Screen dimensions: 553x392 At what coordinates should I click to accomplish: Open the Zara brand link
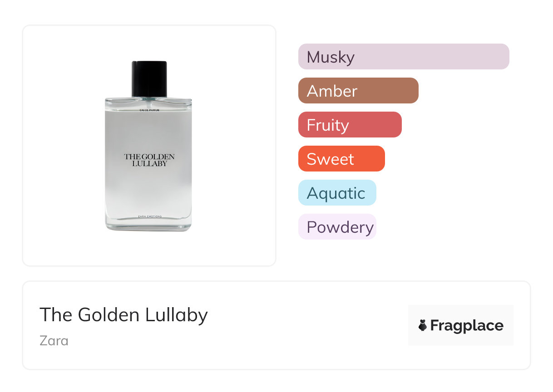[x=54, y=340]
